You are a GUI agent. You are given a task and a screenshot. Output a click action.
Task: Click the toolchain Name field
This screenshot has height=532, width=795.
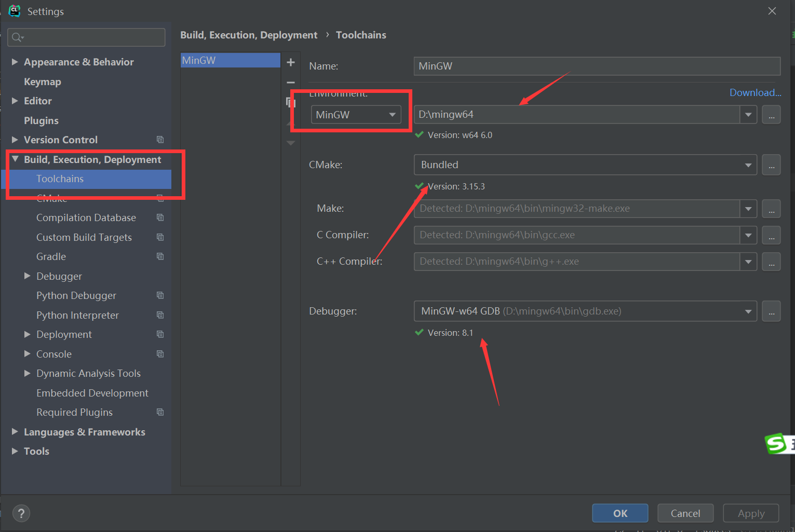point(597,66)
